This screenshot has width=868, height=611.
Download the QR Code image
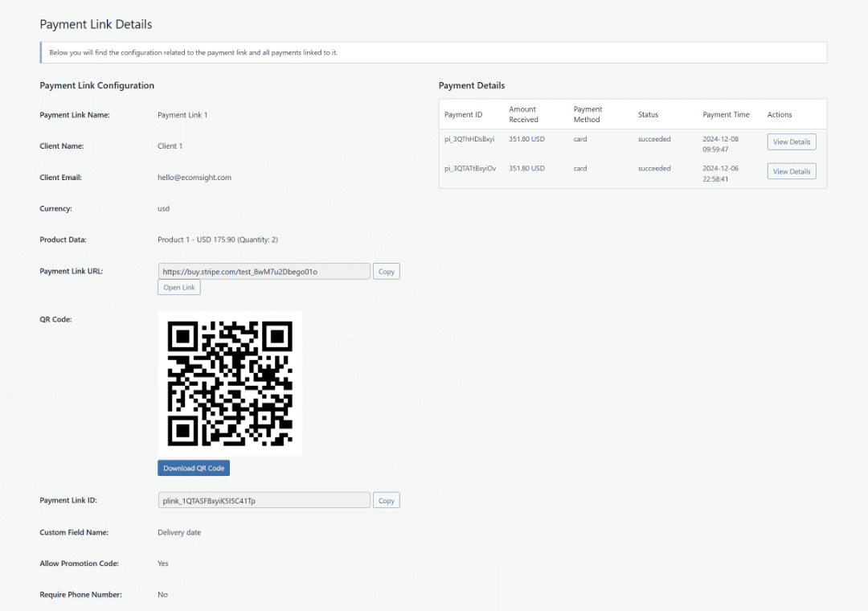[x=194, y=467]
